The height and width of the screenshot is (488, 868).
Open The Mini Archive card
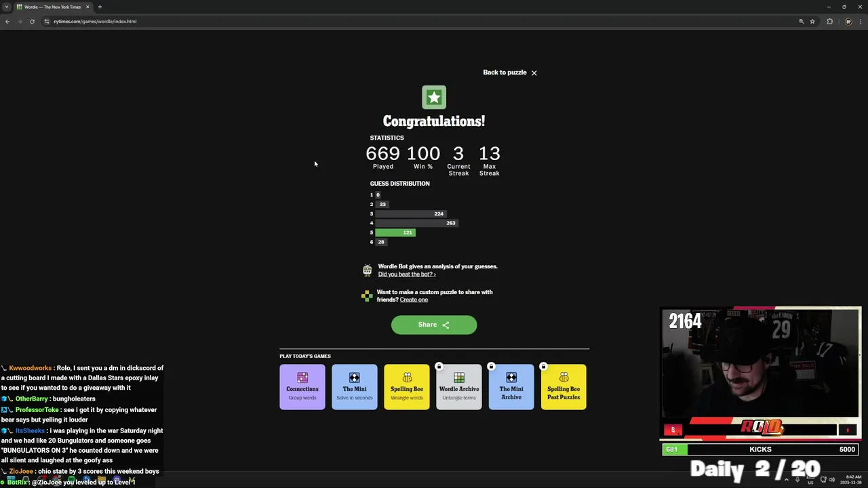pyautogui.click(x=511, y=387)
